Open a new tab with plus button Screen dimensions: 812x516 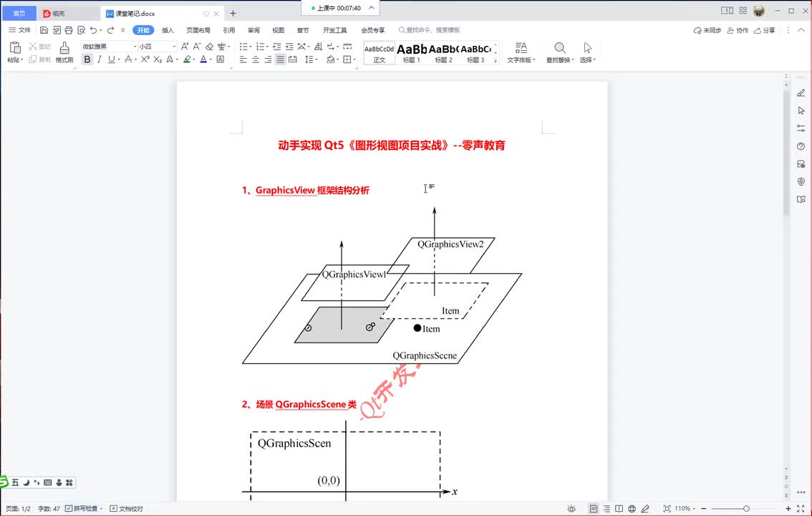233,14
